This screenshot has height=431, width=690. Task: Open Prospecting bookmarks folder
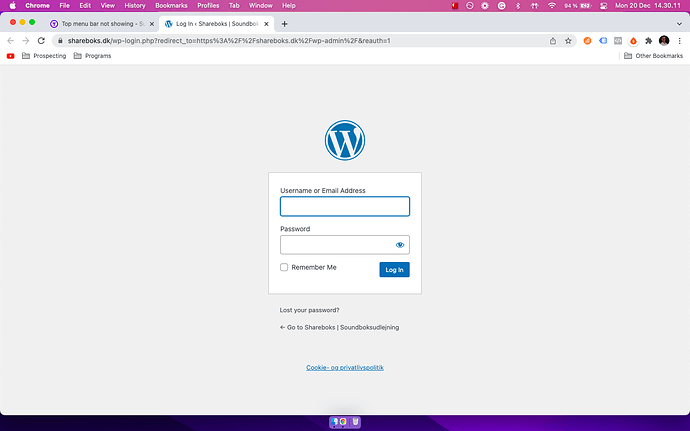(44, 56)
